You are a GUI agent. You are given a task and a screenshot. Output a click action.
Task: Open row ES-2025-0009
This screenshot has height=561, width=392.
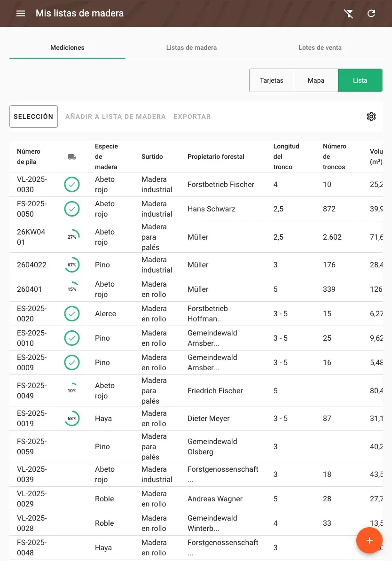coord(196,362)
